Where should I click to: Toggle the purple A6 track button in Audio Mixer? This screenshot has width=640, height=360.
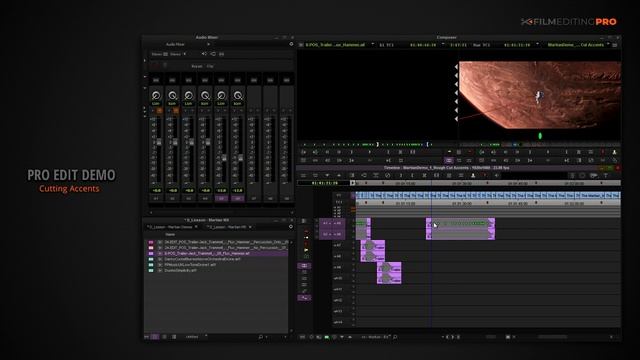[238, 198]
